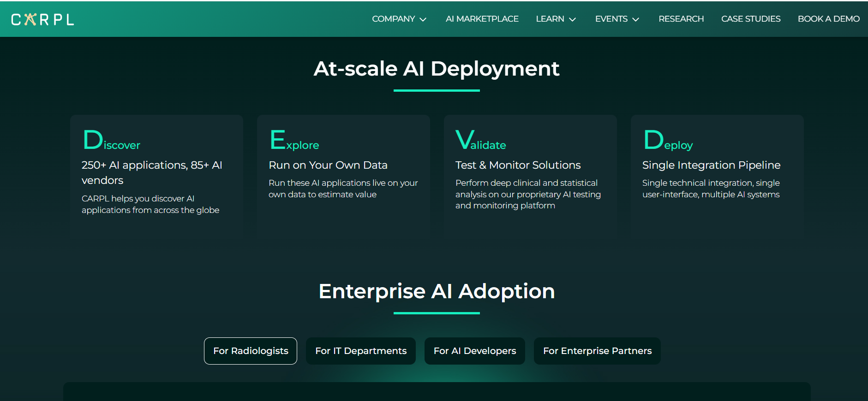Click "Run on Your Own Data" text
The height and width of the screenshot is (401, 868).
[328, 165]
